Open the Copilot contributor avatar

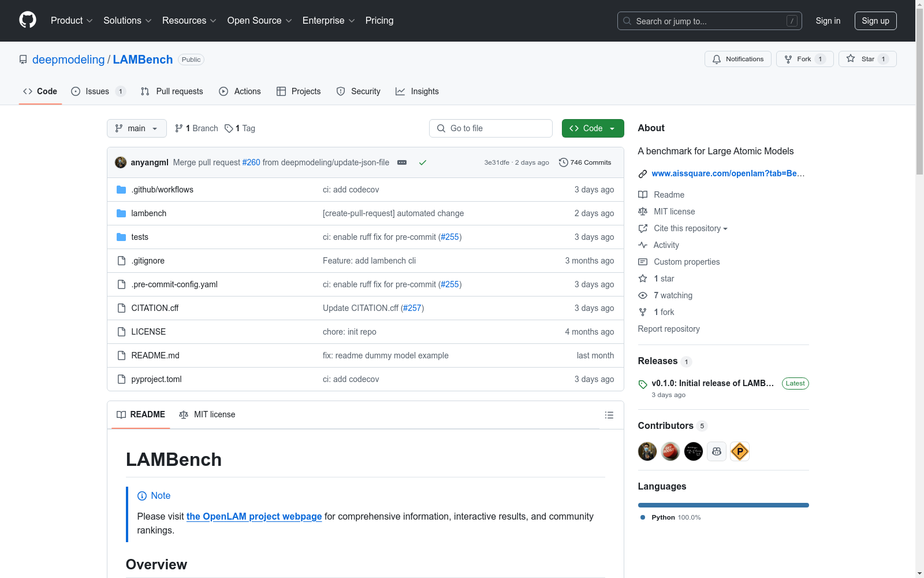[717, 451]
